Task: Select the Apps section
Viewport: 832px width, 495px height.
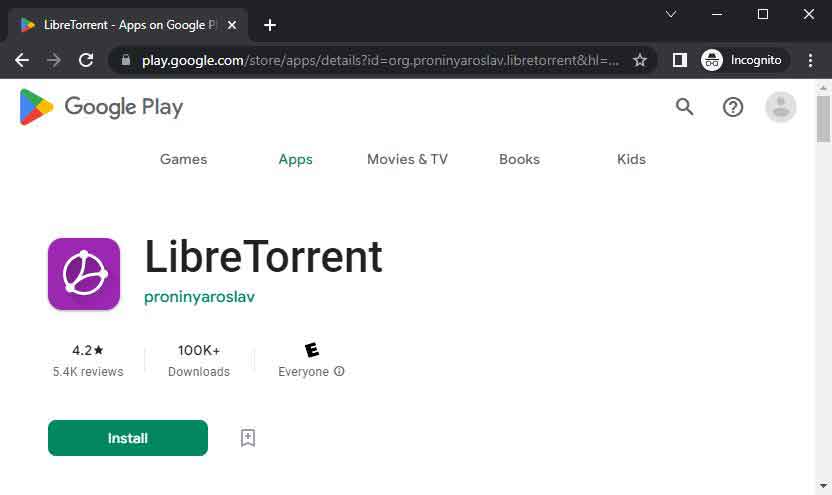Action: pos(296,159)
